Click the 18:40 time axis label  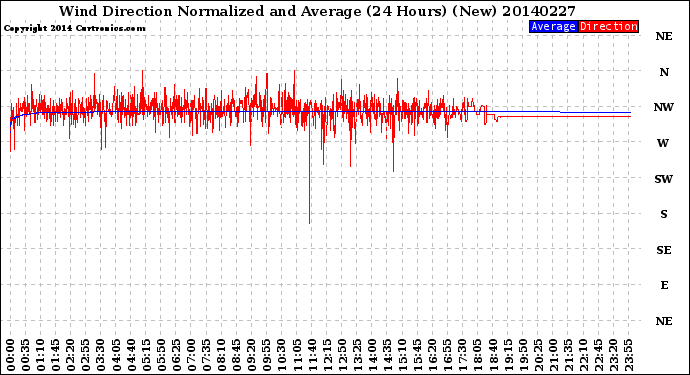(x=493, y=355)
